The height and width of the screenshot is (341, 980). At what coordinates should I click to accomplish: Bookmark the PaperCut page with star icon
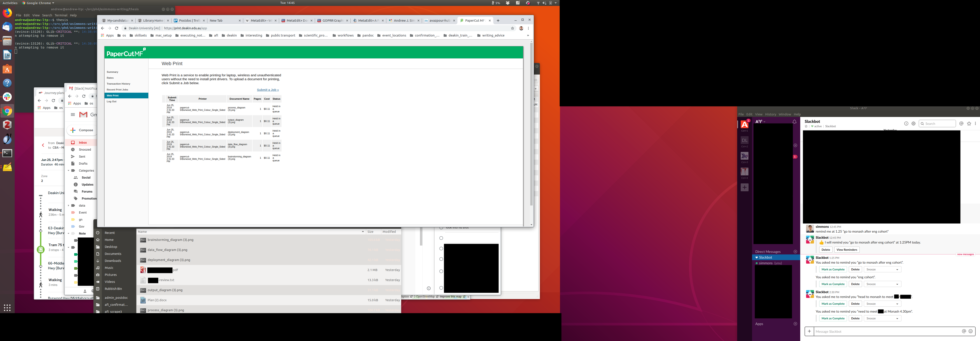point(513,28)
